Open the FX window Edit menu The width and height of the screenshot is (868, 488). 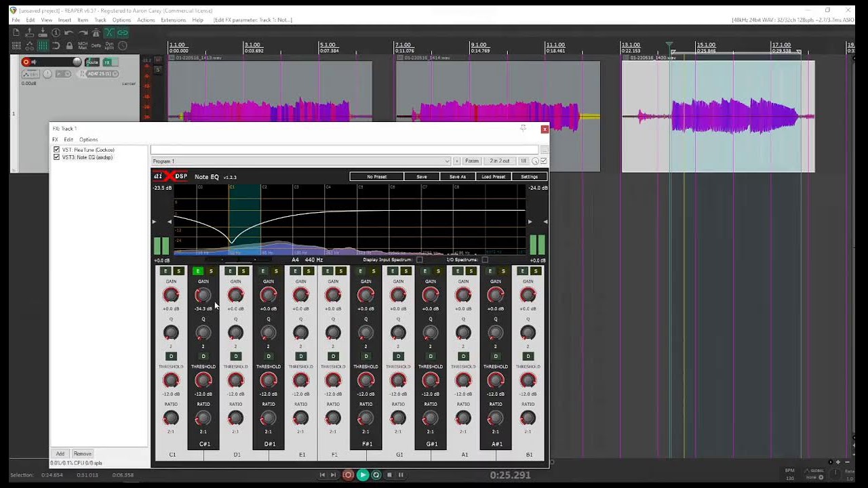click(68, 140)
